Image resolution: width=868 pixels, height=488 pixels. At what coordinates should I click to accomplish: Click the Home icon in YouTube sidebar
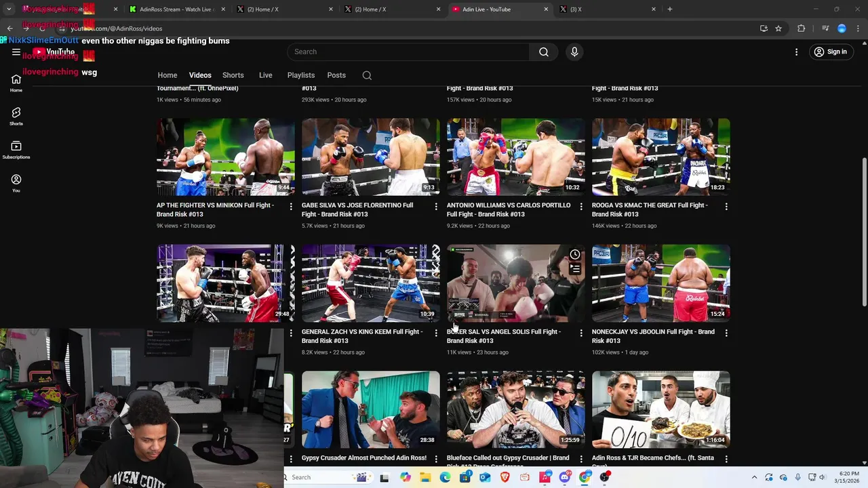coord(16,83)
